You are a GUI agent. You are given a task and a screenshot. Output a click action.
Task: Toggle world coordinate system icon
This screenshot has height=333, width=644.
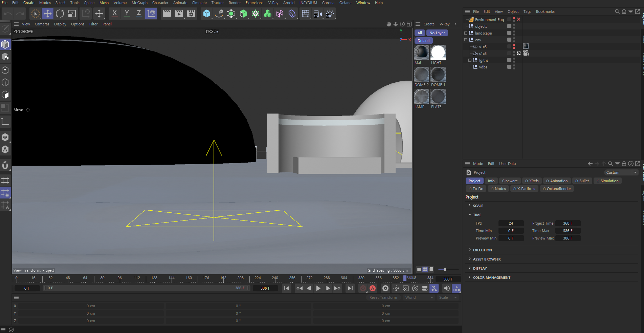coord(151,14)
